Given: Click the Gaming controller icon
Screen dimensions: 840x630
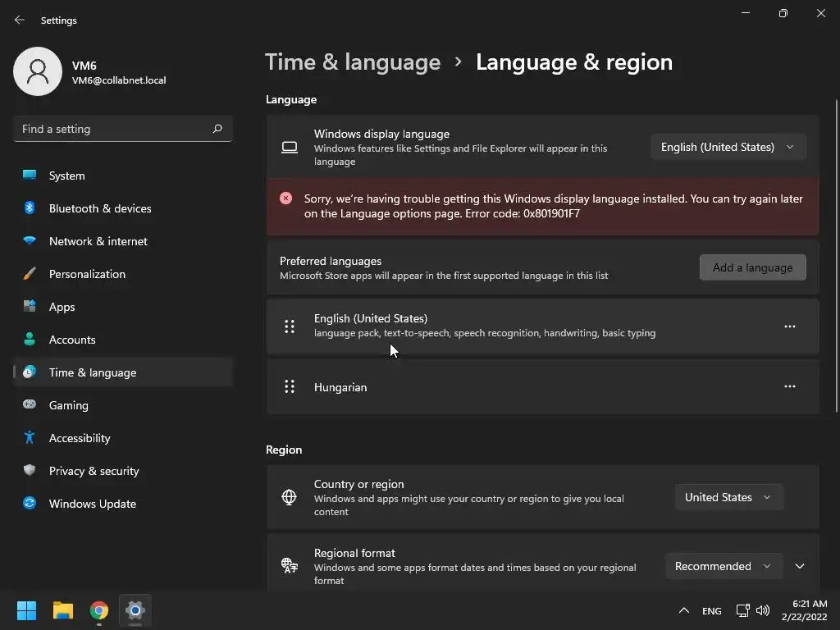Looking at the screenshot, I should (30, 404).
